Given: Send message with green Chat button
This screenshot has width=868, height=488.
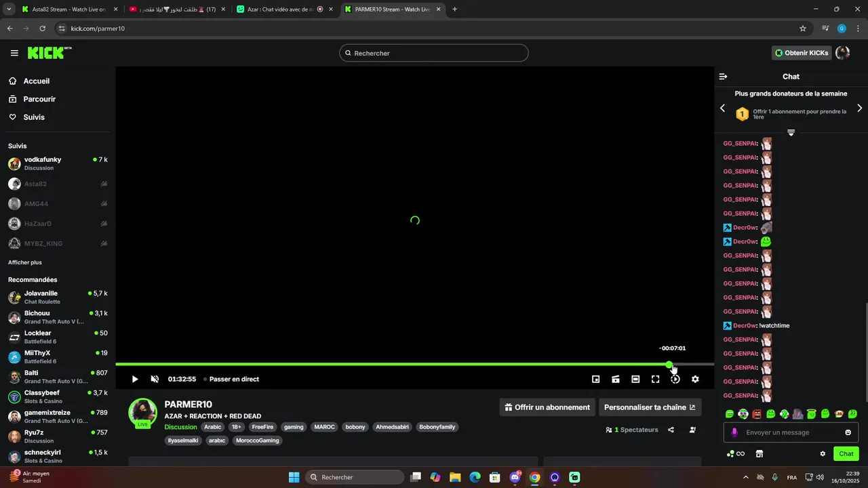Looking at the screenshot, I should tap(846, 453).
